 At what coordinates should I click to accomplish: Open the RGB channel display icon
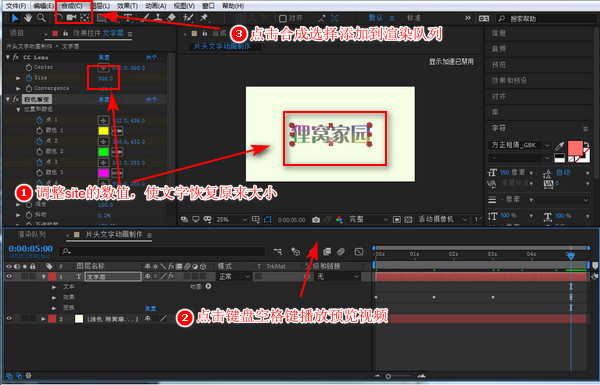click(x=339, y=220)
